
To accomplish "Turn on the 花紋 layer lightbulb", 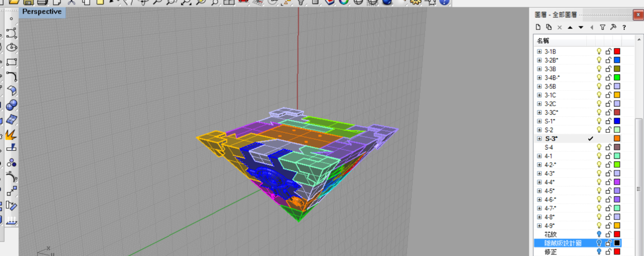I will point(599,234).
